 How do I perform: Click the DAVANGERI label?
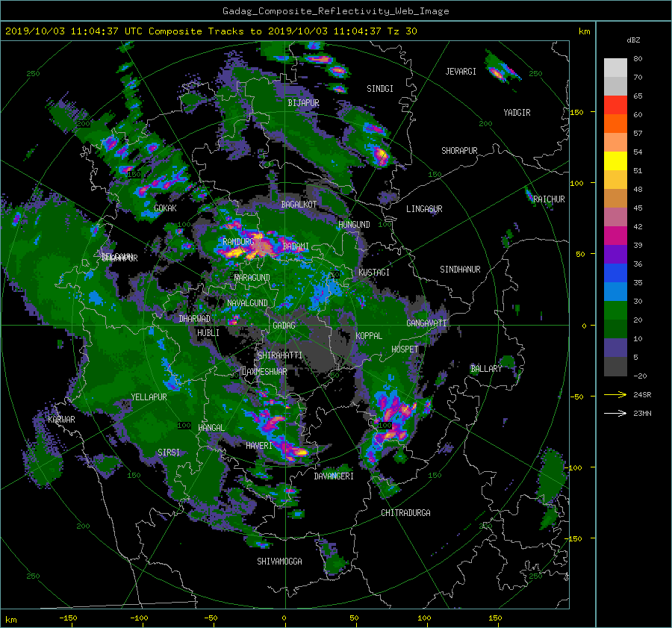point(334,476)
